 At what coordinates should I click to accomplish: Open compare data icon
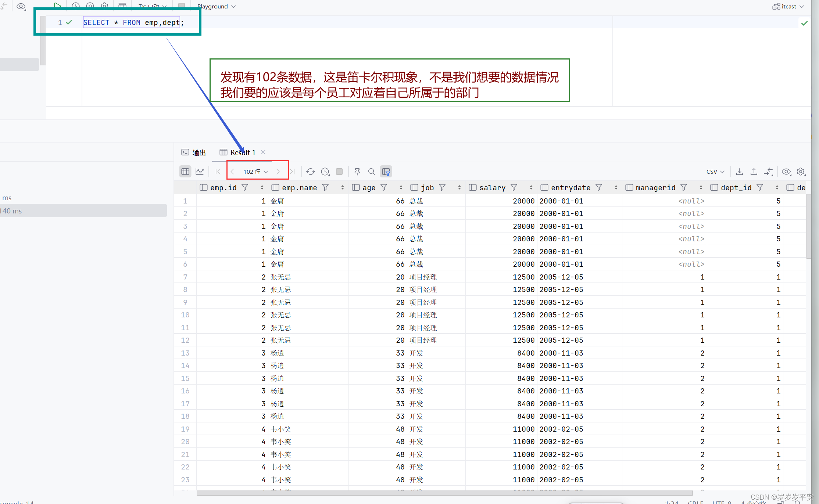pos(768,172)
